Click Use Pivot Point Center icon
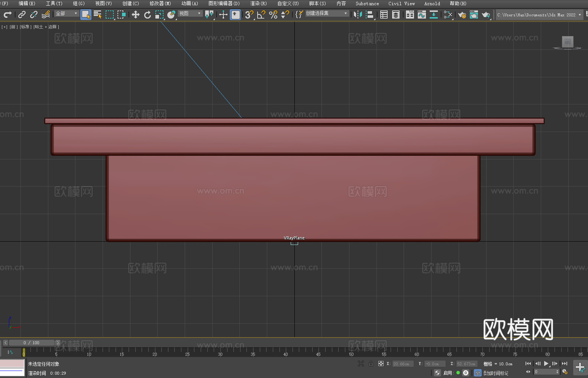 pyautogui.click(x=210, y=14)
